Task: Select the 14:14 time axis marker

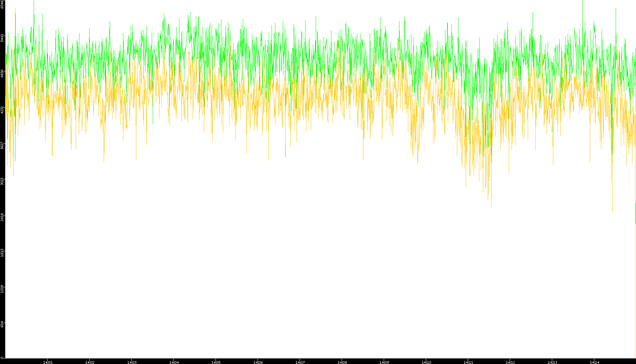Action: point(594,362)
